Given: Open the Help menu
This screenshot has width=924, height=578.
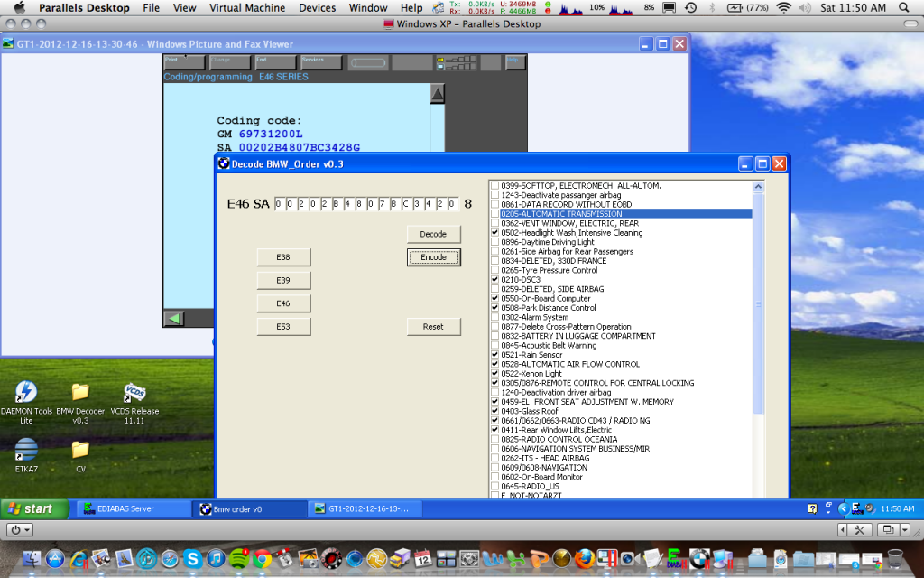Looking at the screenshot, I should coord(411,7).
